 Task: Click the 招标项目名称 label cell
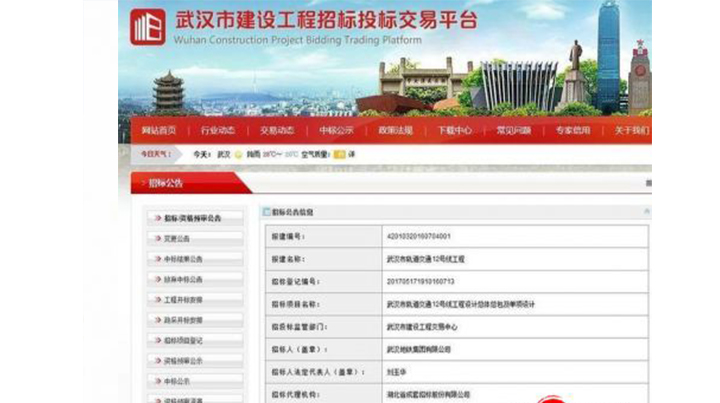click(x=324, y=304)
